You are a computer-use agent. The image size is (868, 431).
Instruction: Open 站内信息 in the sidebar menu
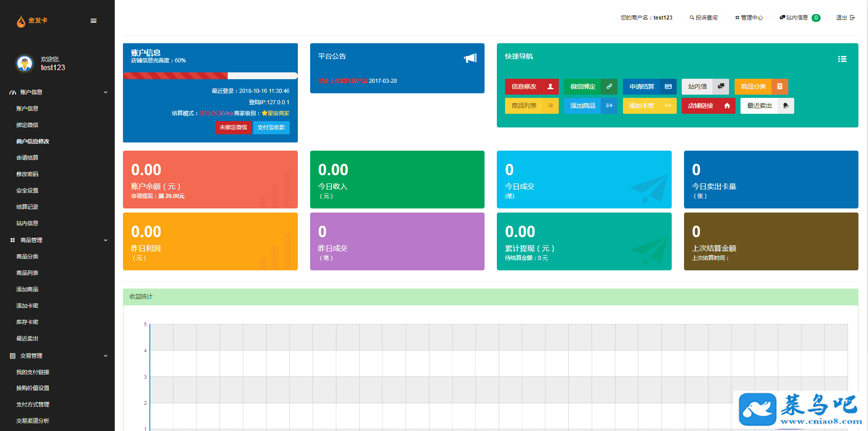(x=27, y=223)
